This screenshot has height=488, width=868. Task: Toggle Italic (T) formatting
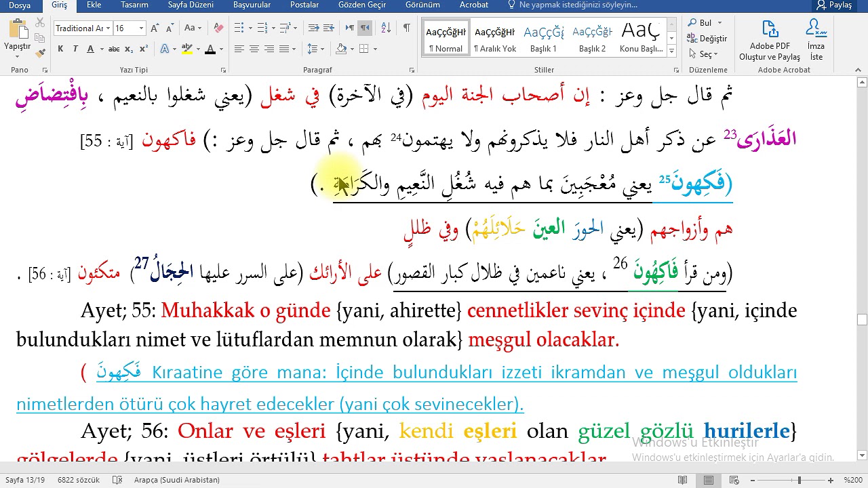click(x=75, y=49)
